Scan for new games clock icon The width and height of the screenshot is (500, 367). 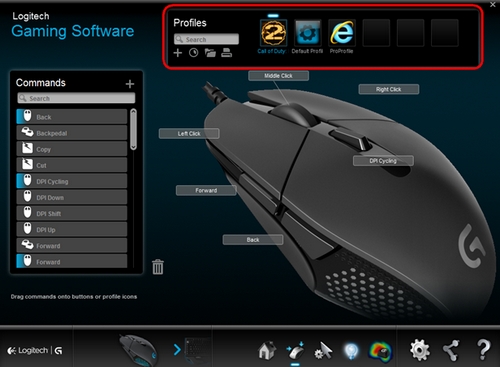click(194, 53)
